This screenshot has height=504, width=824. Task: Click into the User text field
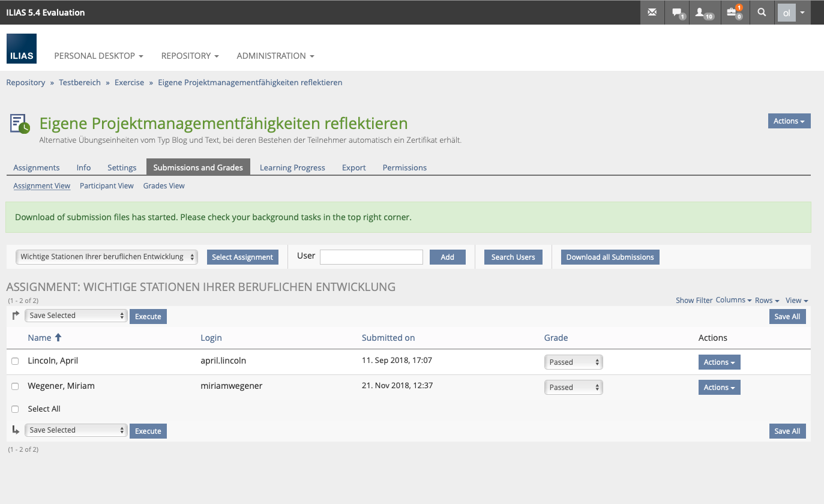(371, 257)
